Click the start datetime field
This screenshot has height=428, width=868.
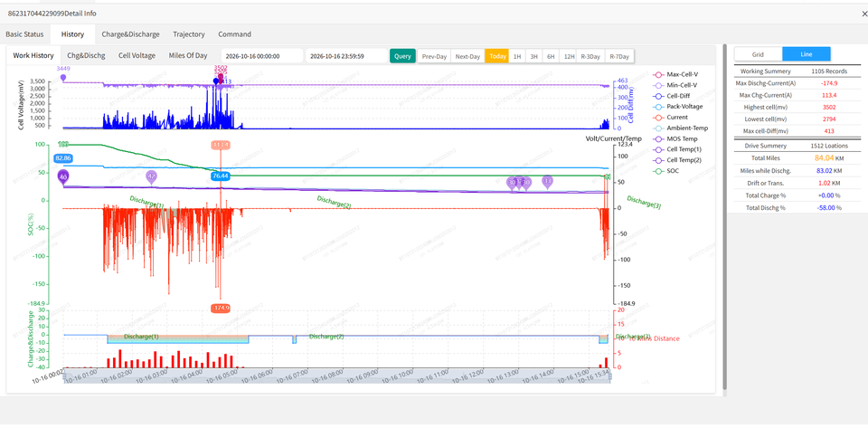262,56
